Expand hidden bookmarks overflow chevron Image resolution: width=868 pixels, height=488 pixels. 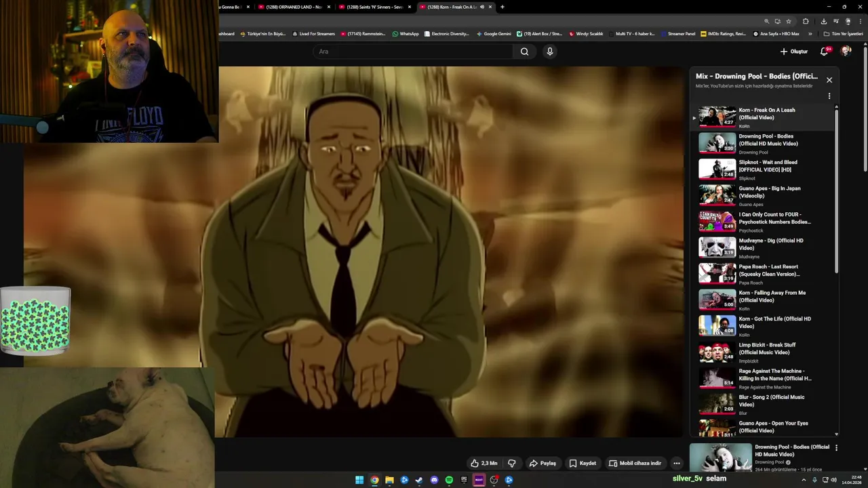coord(810,34)
